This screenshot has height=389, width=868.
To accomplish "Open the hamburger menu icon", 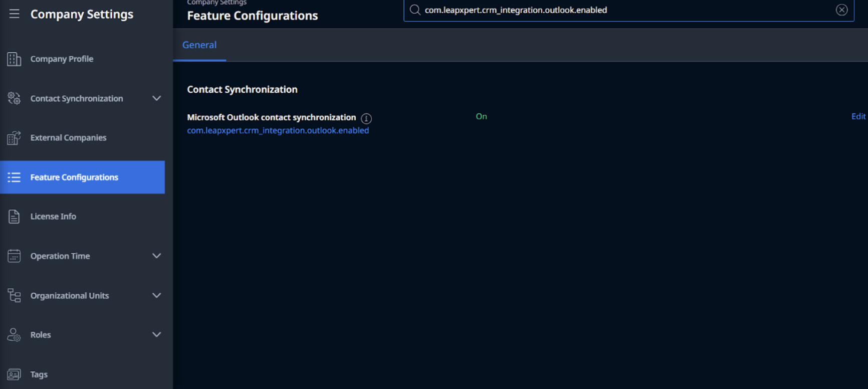I will [14, 14].
